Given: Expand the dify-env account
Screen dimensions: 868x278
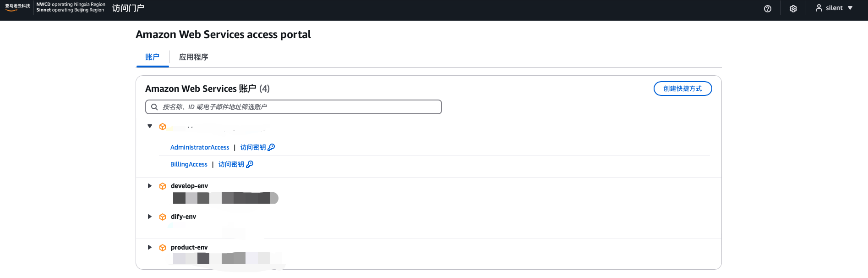Looking at the screenshot, I should 150,217.
